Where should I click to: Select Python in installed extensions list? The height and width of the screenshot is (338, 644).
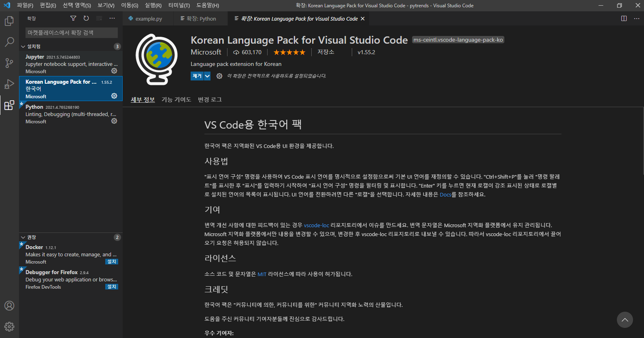pyautogui.click(x=70, y=114)
